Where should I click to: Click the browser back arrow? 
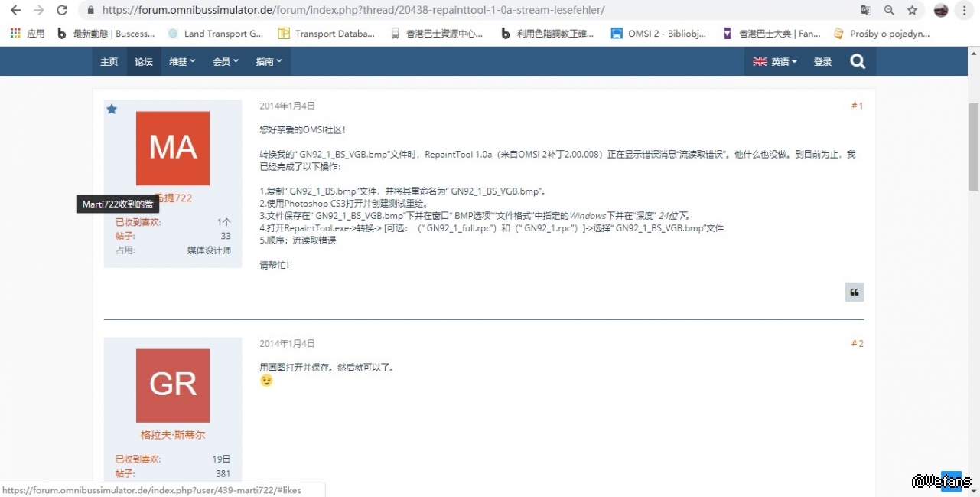tap(15, 11)
